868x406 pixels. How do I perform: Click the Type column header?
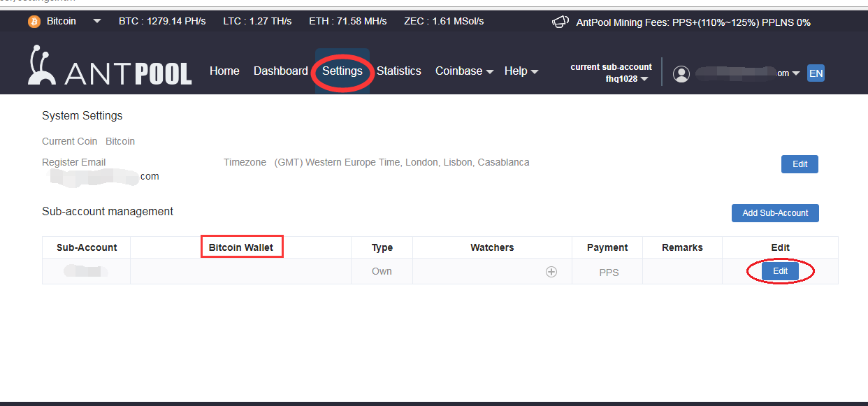pos(382,247)
